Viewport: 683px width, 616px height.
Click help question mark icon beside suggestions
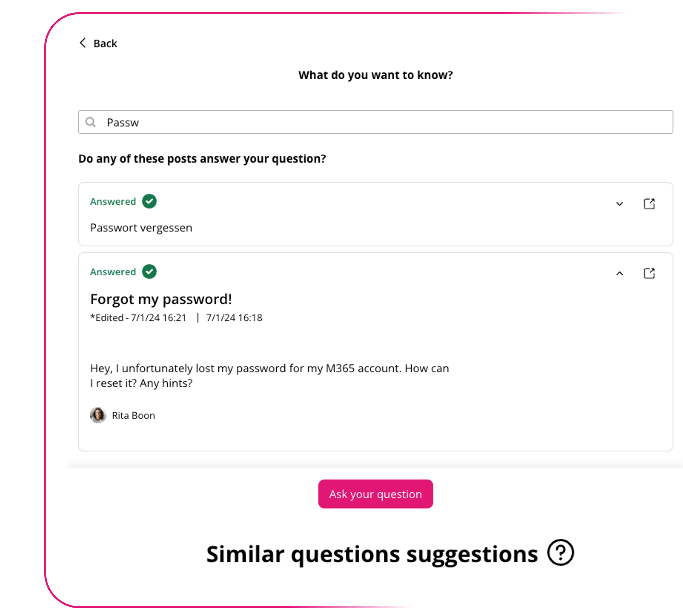point(560,552)
